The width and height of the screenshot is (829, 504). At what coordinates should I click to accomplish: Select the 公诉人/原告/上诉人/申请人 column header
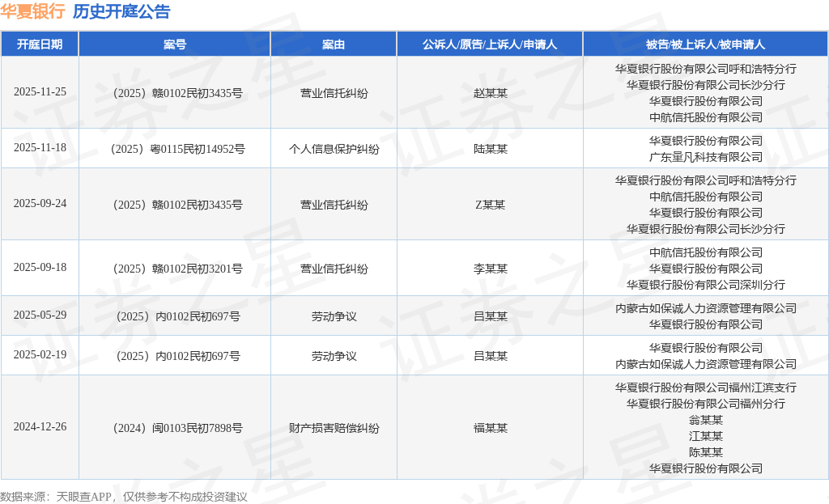[x=490, y=44]
